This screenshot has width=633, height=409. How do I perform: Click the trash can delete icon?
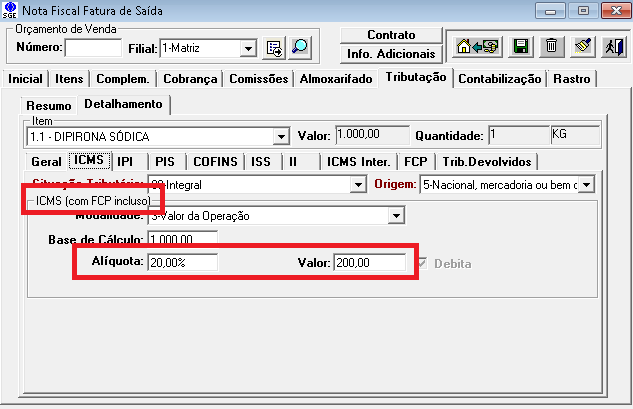pyautogui.click(x=551, y=46)
